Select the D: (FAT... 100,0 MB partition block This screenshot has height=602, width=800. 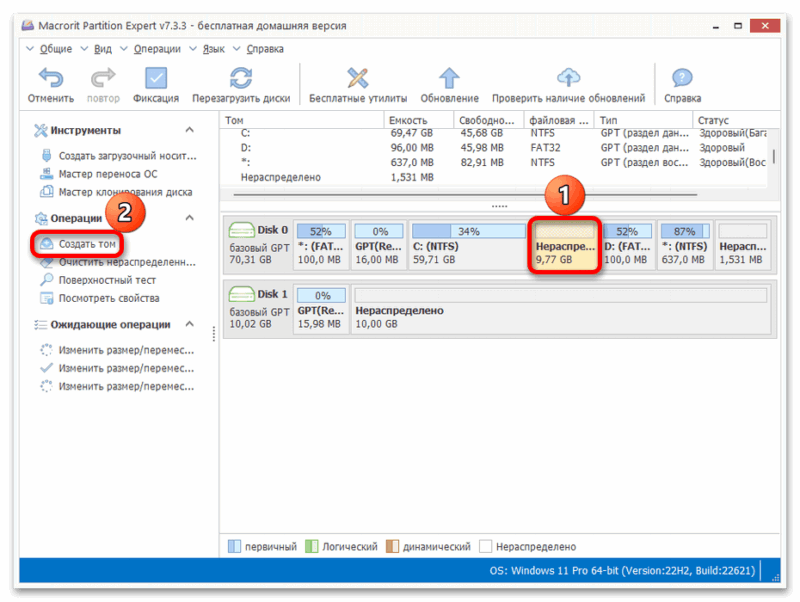628,245
